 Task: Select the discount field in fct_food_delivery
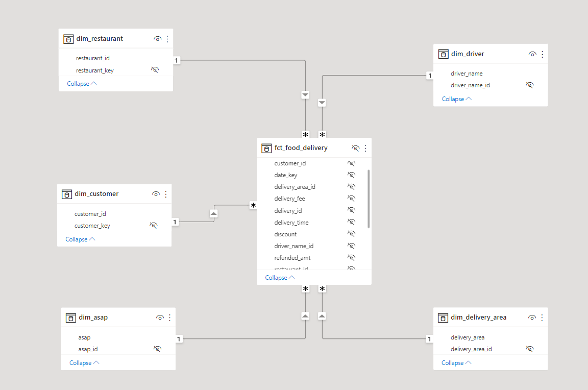pos(285,234)
